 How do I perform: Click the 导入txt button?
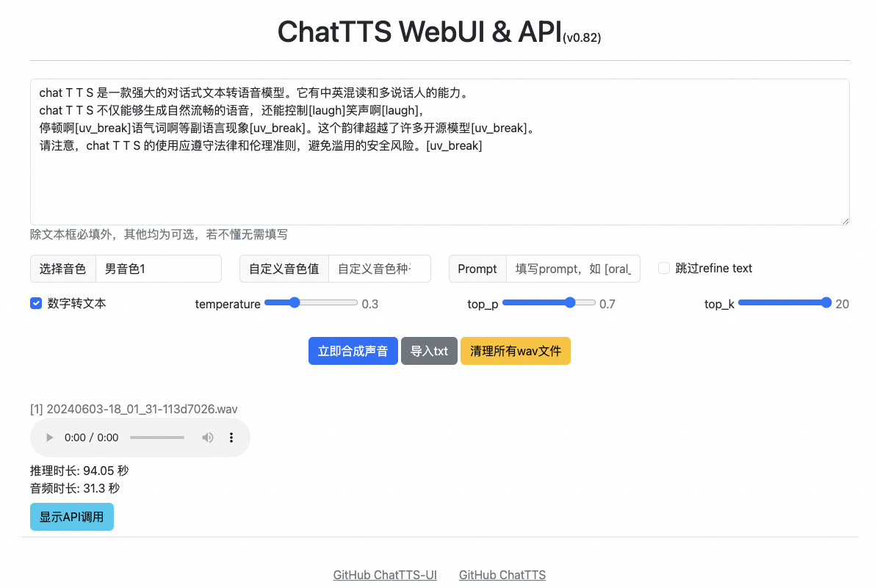429,351
